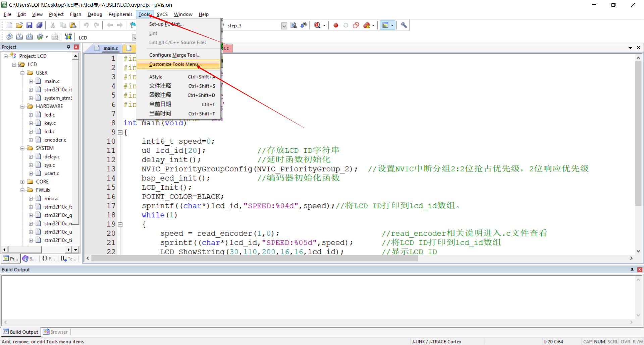This screenshot has height=345, width=644.
Task: Toggle the Project panel pin
Action: click(68, 47)
